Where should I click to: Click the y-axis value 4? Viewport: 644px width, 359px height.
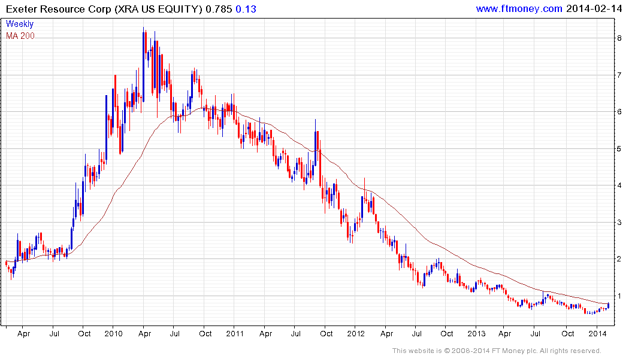[619, 185]
